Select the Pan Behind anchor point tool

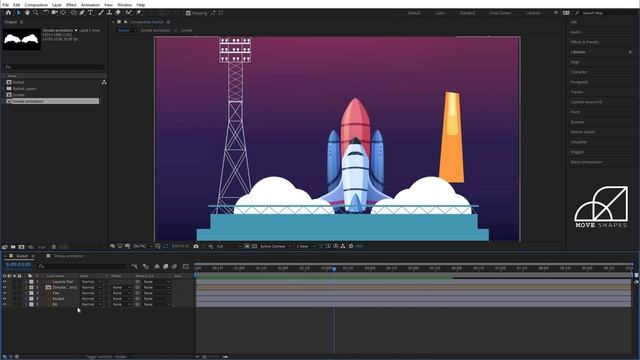tap(63, 13)
